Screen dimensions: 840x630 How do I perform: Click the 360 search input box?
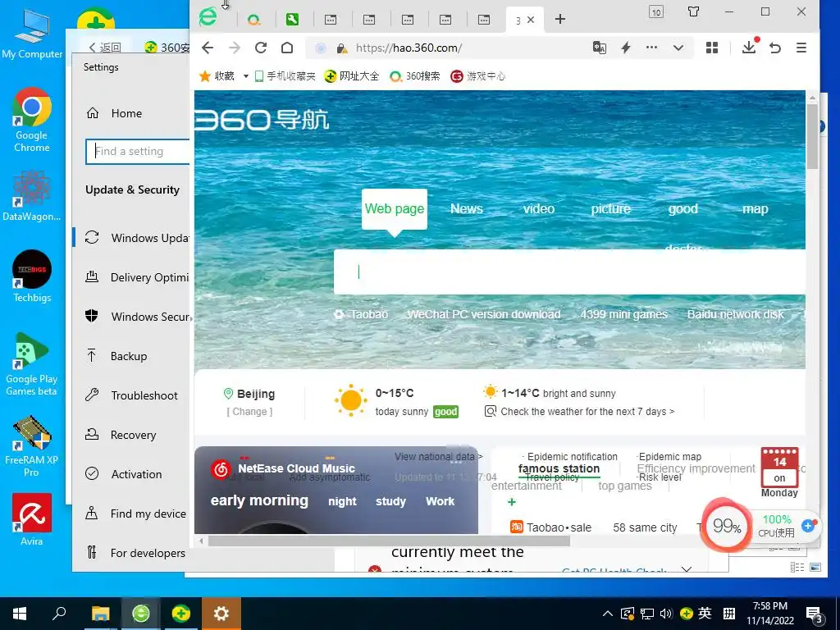(569, 272)
